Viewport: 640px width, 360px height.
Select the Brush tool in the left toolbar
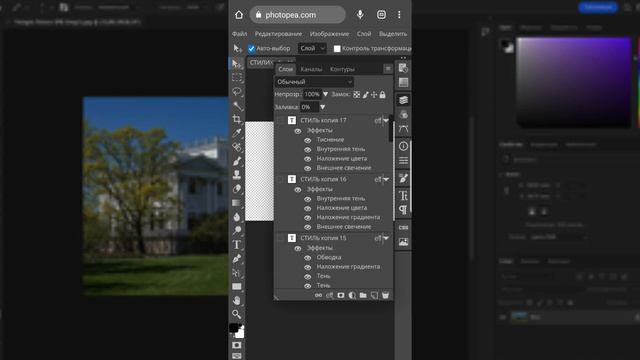237,161
